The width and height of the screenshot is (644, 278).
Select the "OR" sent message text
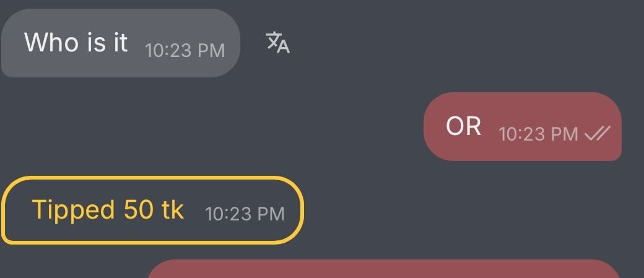(x=463, y=126)
